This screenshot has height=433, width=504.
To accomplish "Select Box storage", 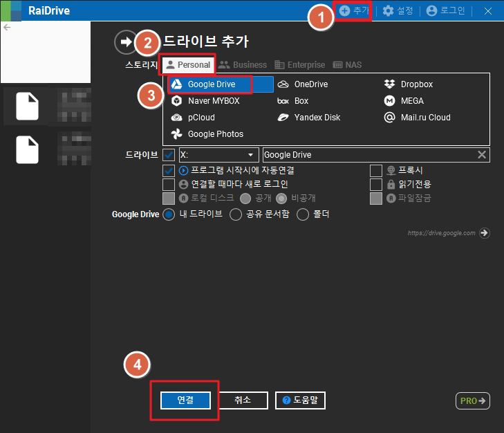I will (293, 101).
